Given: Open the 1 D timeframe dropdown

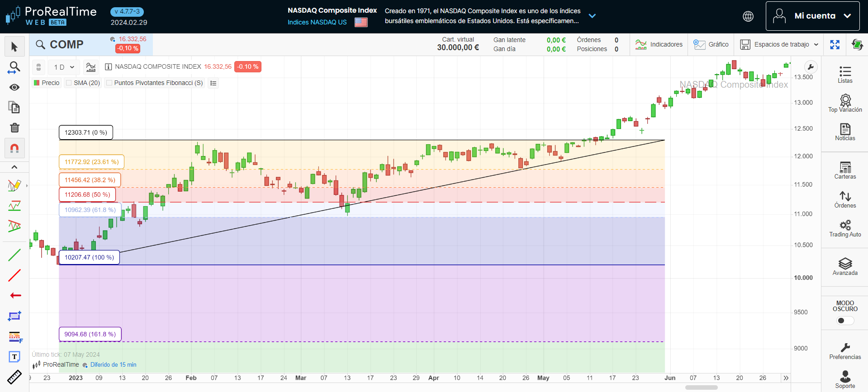Looking at the screenshot, I should tap(64, 67).
